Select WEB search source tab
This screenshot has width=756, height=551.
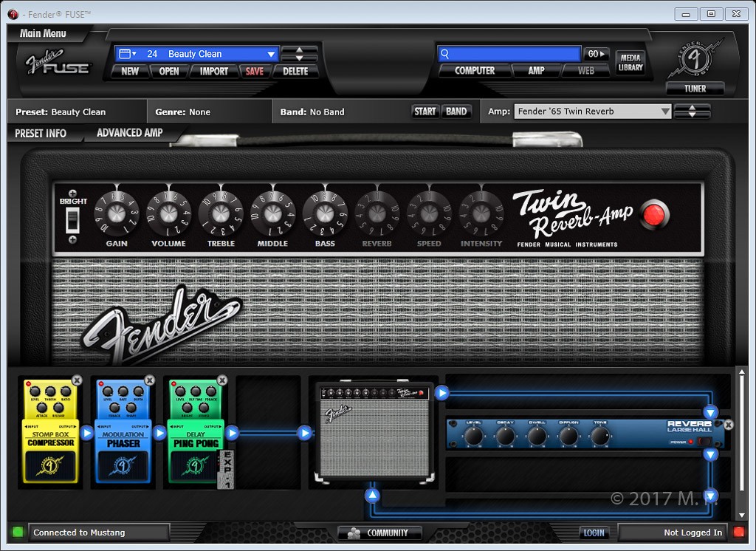(585, 70)
